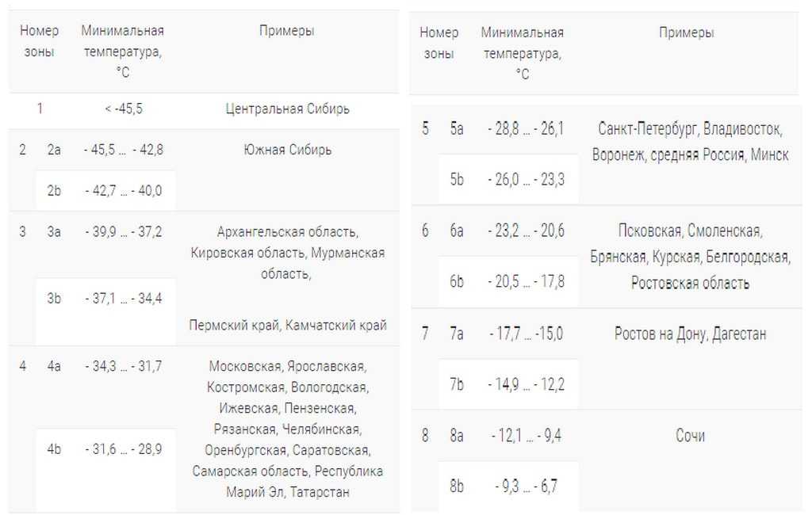Select temperature range "- 37,1 ... - 34,4"
Image resolution: width=812 pixels, height=515 pixels.
click(x=123, y=298)
